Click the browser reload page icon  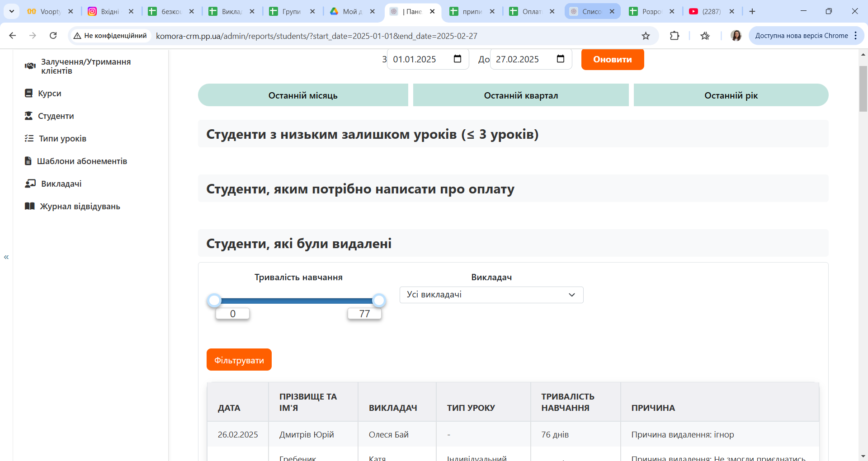(53, 35)
